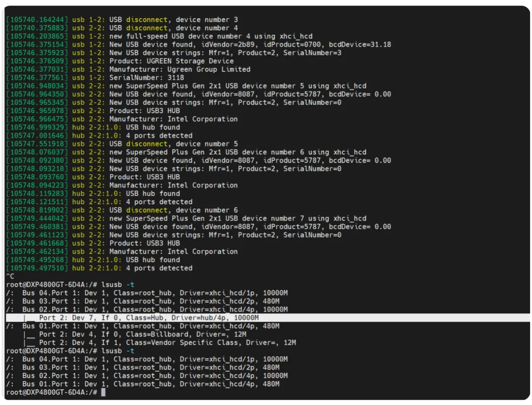Click the terminal cursor at the final prompt

pyautogui.click(x=103, y=392)
